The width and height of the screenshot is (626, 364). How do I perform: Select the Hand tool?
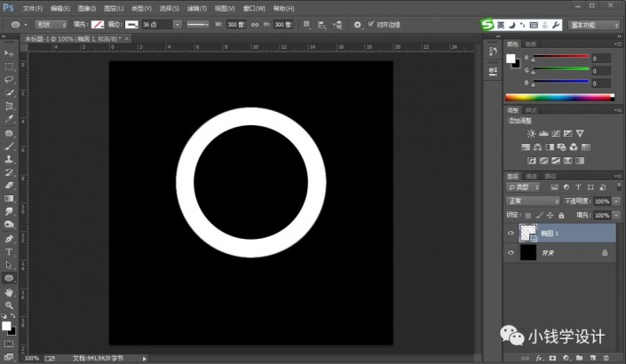(x=9, y=291)
